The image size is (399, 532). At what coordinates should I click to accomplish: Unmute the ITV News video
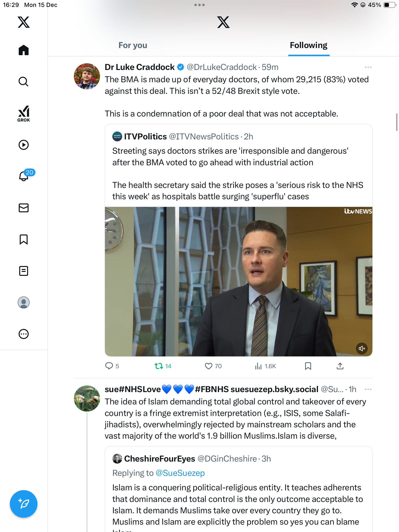[x=362, y=349]
